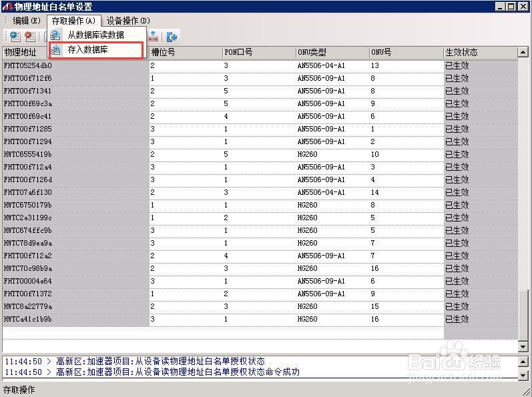
Task: Sort by 槽位号 column header
Action: (186, 52)
